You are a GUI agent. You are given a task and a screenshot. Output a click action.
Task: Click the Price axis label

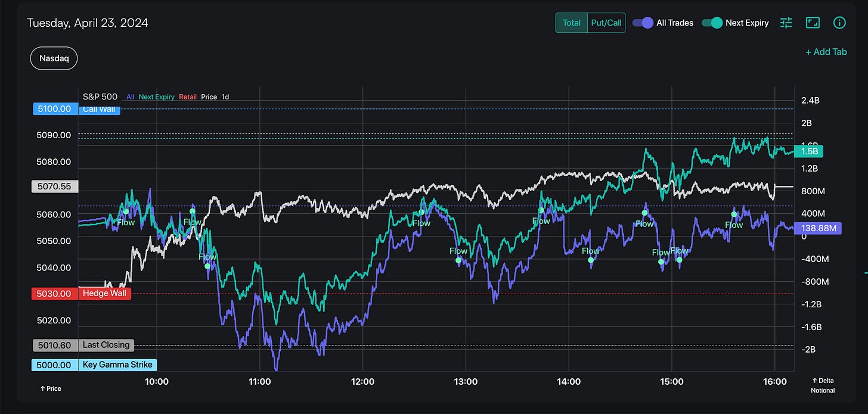coord(50,388)
